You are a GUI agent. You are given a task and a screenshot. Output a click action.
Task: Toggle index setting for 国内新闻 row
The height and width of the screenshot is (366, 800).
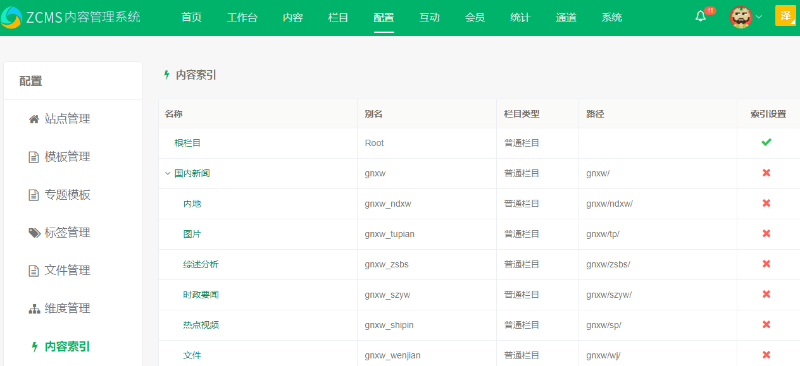(x=766, y=173)
